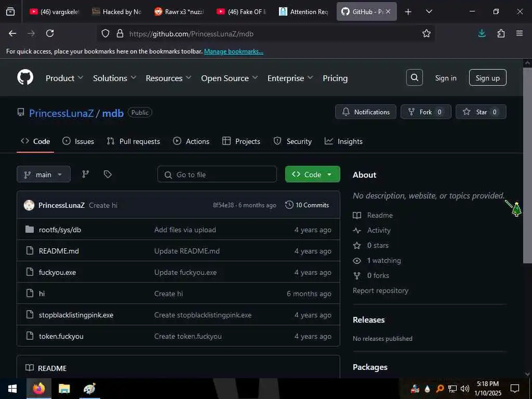Viewport: 532px width, 399px height.
Task: Expand the Open Source menu
Action: click(x=229, y=78)
